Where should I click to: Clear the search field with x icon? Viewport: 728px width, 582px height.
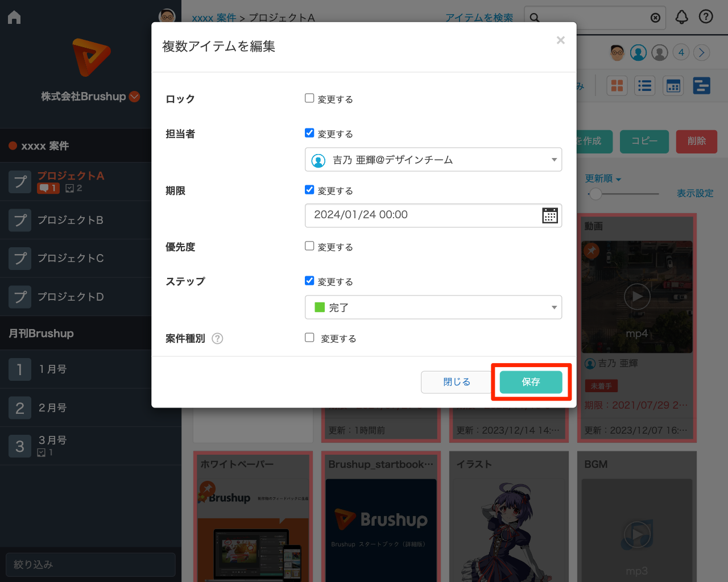click(655, 18)
